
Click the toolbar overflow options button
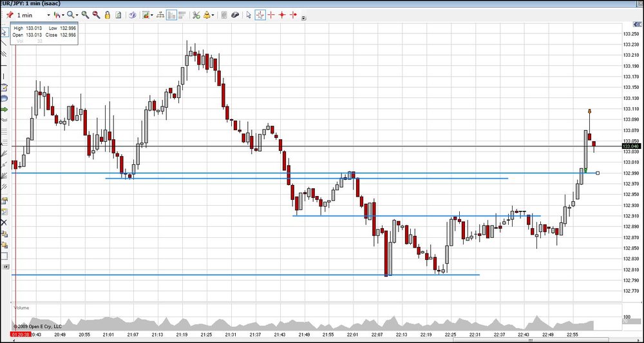[303, 18]
